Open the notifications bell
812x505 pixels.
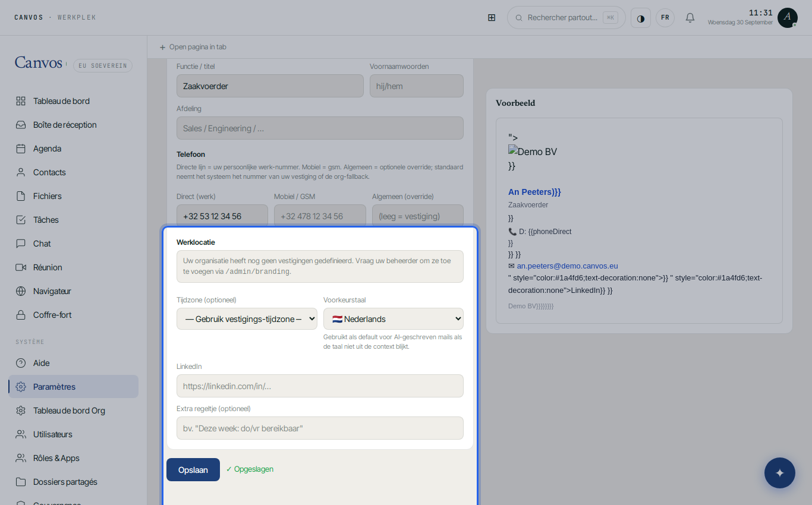(x=690, y=18)
